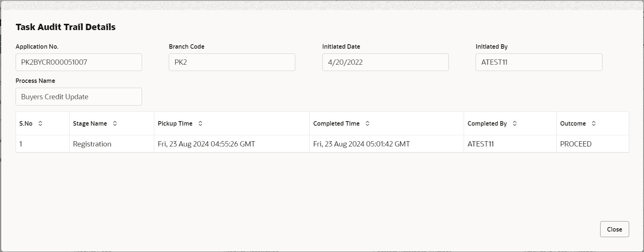Sort Outcome column icon
The width and height of the screenshot is (644, 252).
point(593,123)
